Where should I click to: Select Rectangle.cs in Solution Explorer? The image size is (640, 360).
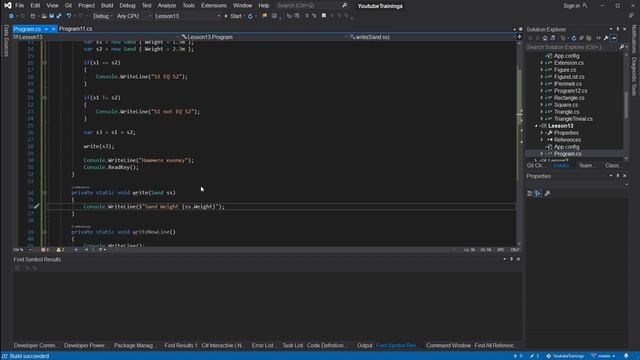click(569, 98)
